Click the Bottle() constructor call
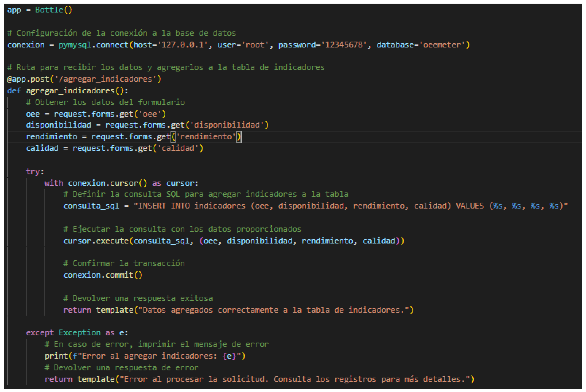Viewport: 586px width, 392px height. (53, 10)
